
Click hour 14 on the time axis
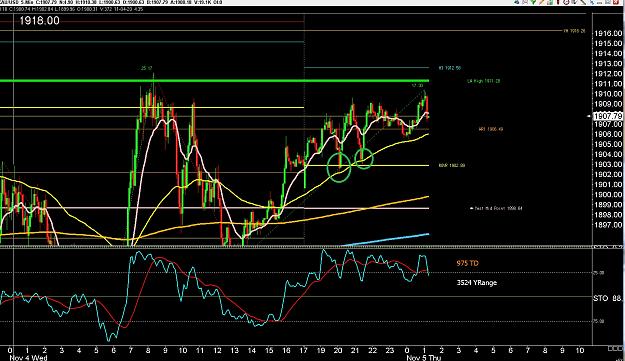(x=252, y=351)
